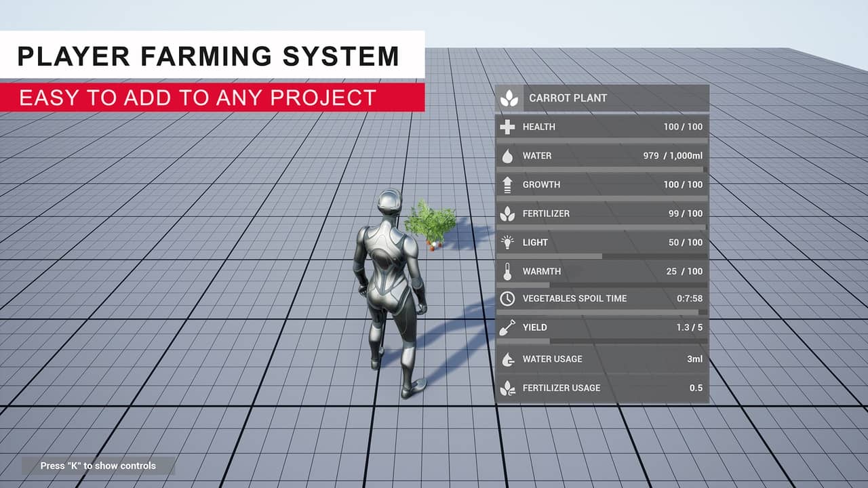868x488 pixels.
Task: Click the Warmth thermometer icon
Action: pyautogui.click(x=507, y=270)
